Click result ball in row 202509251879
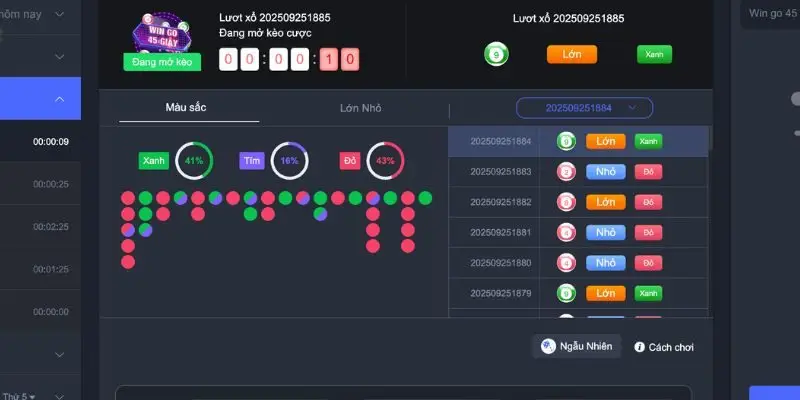The image size is (800, 400). (x=565, y=293)
